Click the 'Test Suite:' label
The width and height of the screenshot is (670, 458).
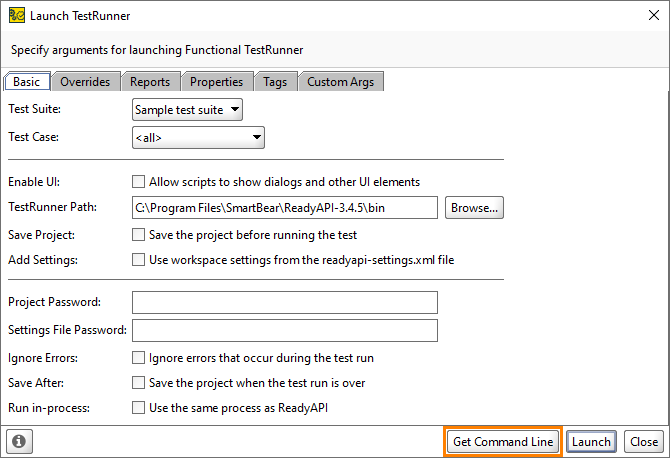point(35,109)
